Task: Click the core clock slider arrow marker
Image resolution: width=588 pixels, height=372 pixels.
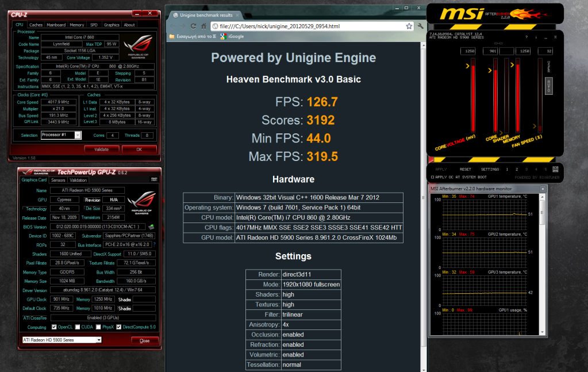Action: [490, 70]
